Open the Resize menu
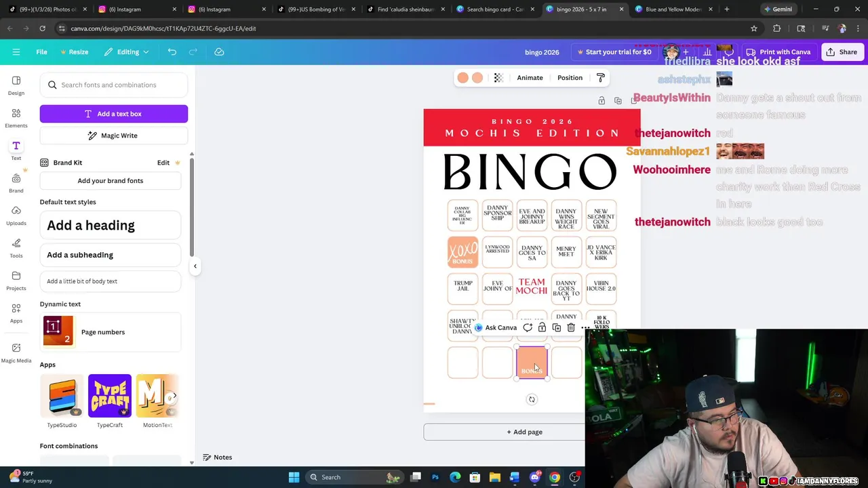Image resolution: width=868 pixels, height=488 pixels. pyautogui.click(x=74, y=52)
